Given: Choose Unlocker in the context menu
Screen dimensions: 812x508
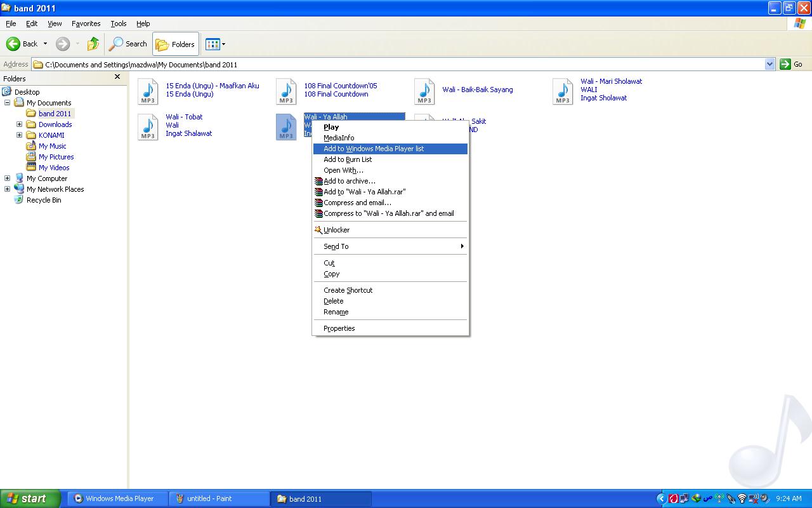Looking at the screenshot, I should (390, 230).
